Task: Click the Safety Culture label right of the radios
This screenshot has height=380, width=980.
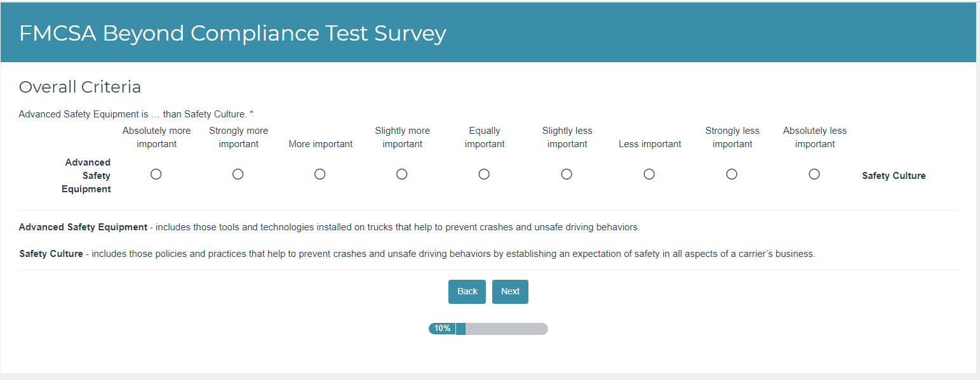Action: click(x=894, y=176)
